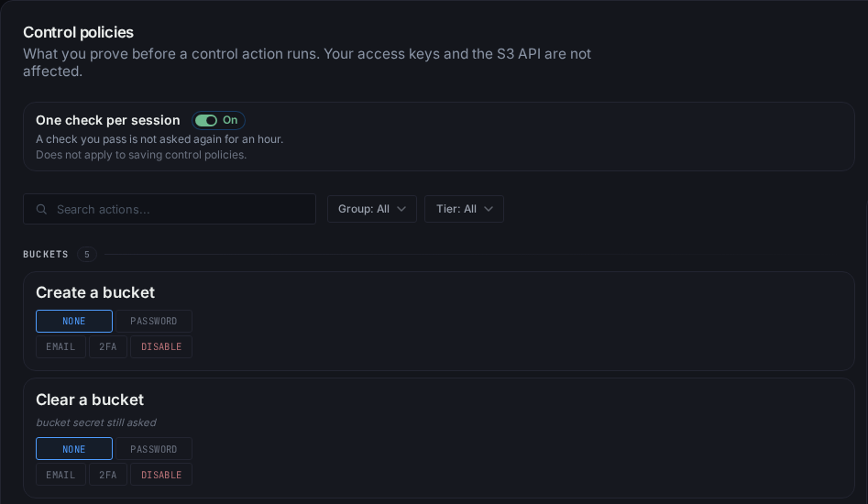
Task: Select 2FA for Clear a bucket
Action: pyautogui.click(x=108, y=475)
